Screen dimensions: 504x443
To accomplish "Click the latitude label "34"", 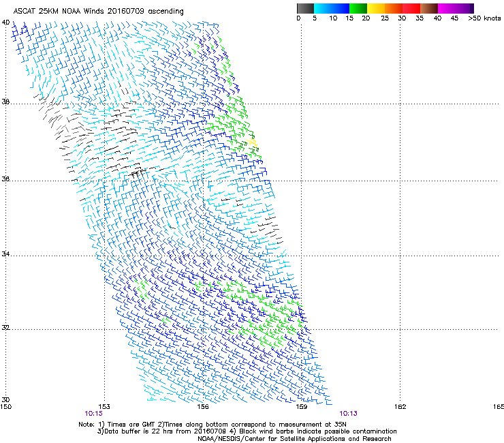I will (5, 254).
